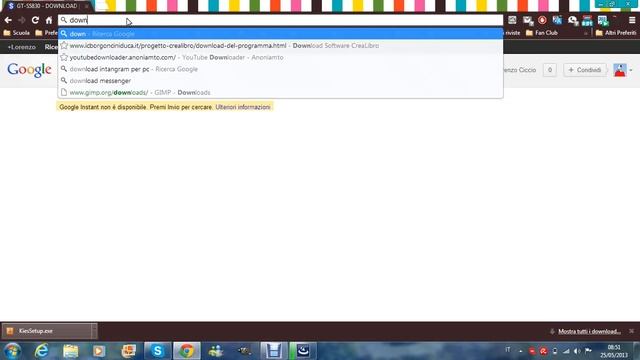Choose the 'download messenger' suggestion
The width and height of the screenshot is (640, 360).
(280, 81)
